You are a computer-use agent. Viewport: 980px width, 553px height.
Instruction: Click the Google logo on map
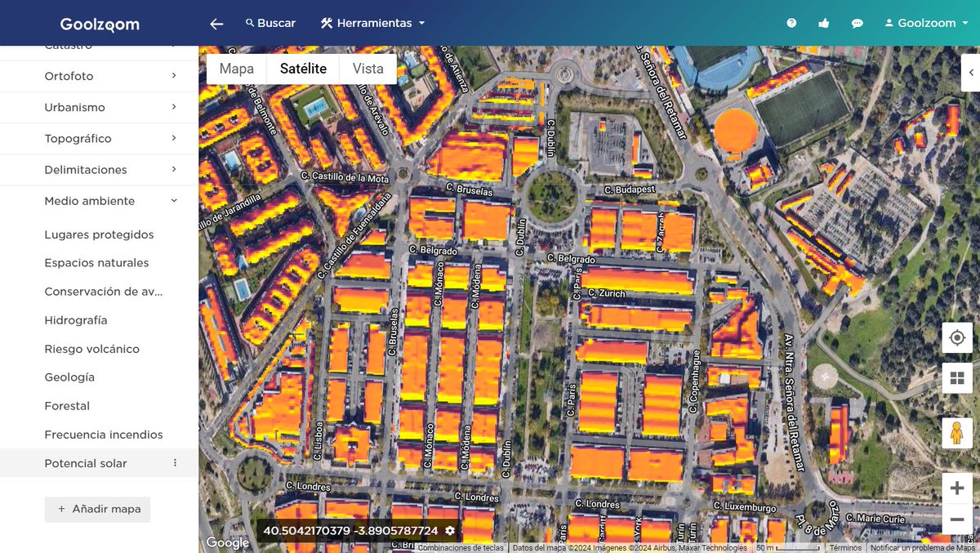228,542
